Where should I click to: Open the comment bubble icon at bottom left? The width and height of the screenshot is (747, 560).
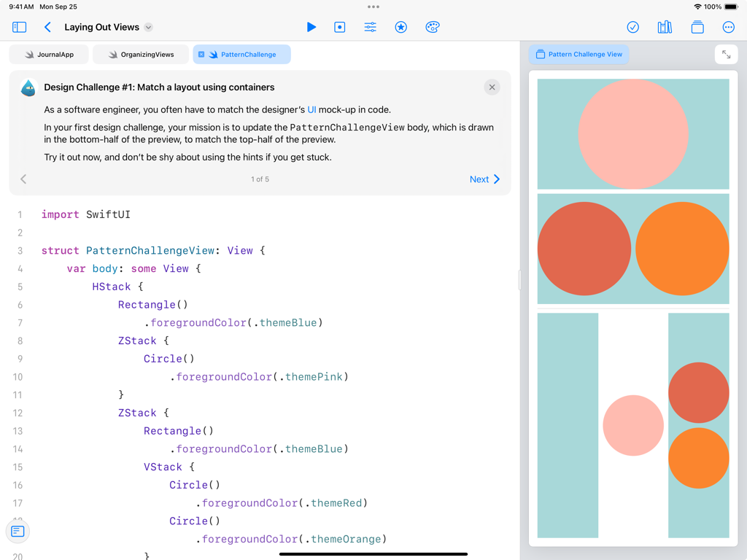18,532
